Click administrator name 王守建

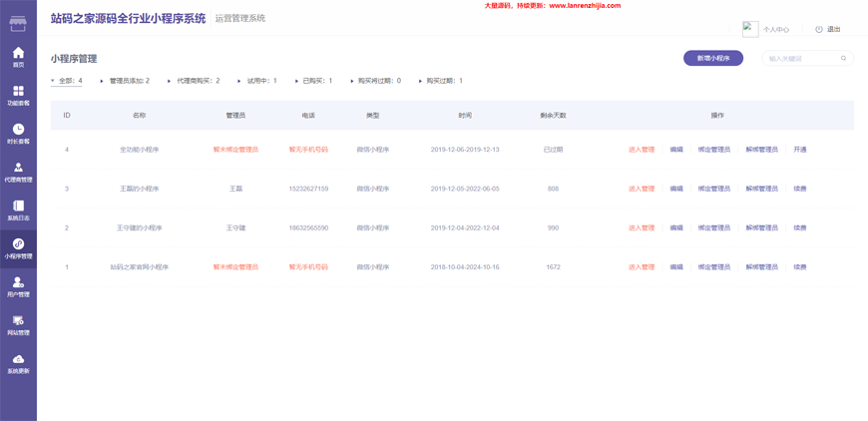click(235, 227)
